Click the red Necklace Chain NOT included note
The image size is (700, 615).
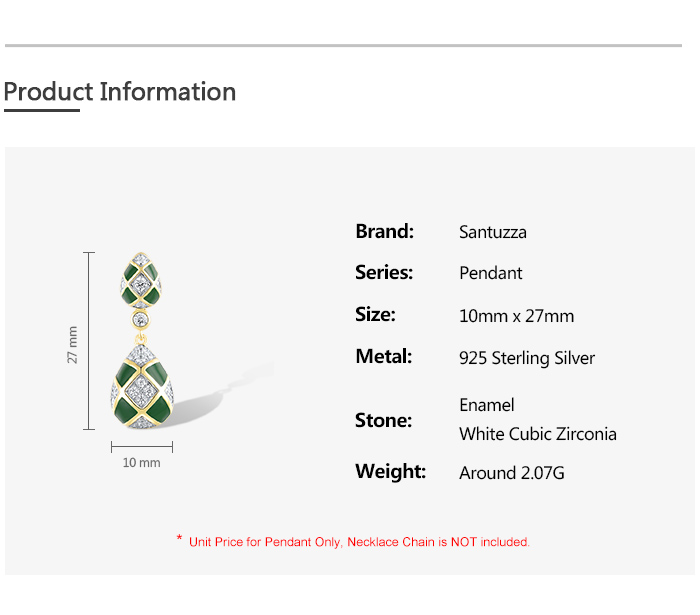pos(358,542)
